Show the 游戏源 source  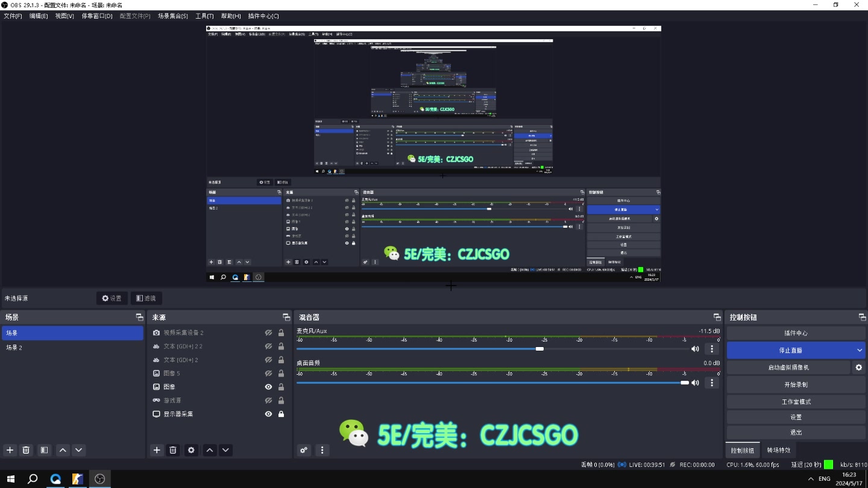[268, 401]
